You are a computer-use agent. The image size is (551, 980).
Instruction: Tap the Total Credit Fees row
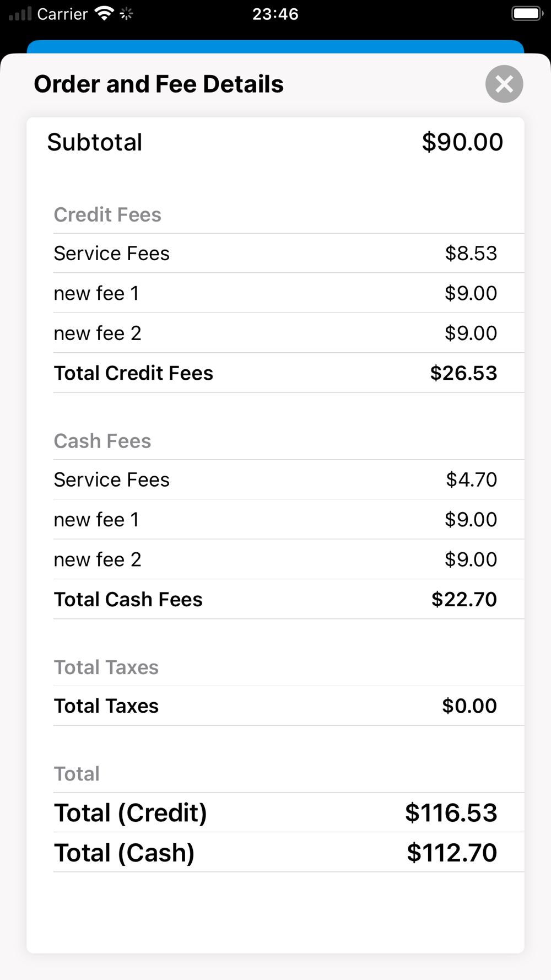pos(289,373)
